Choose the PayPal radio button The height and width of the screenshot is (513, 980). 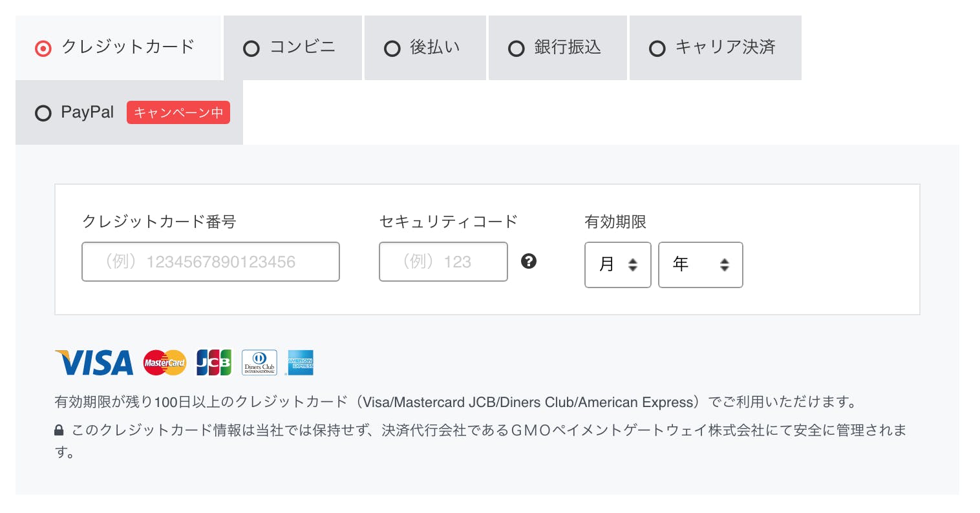pyautogui.click(x=43, y=114)
